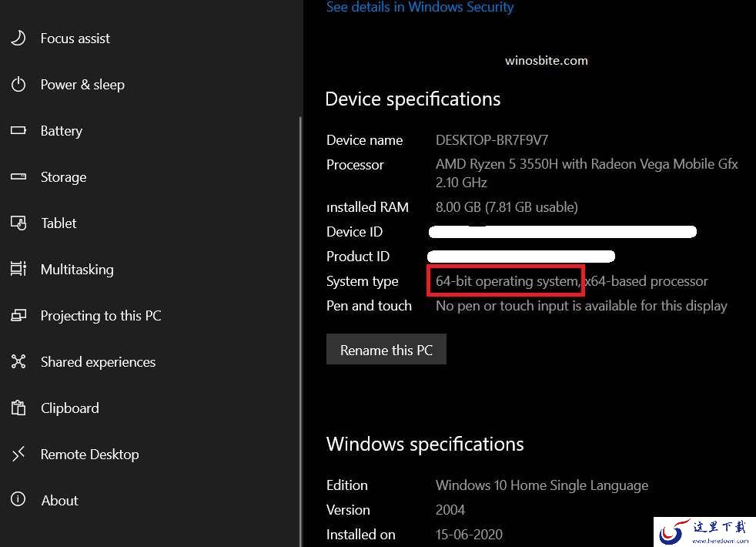Click the Edition label
756x547 pixels.
346,485
